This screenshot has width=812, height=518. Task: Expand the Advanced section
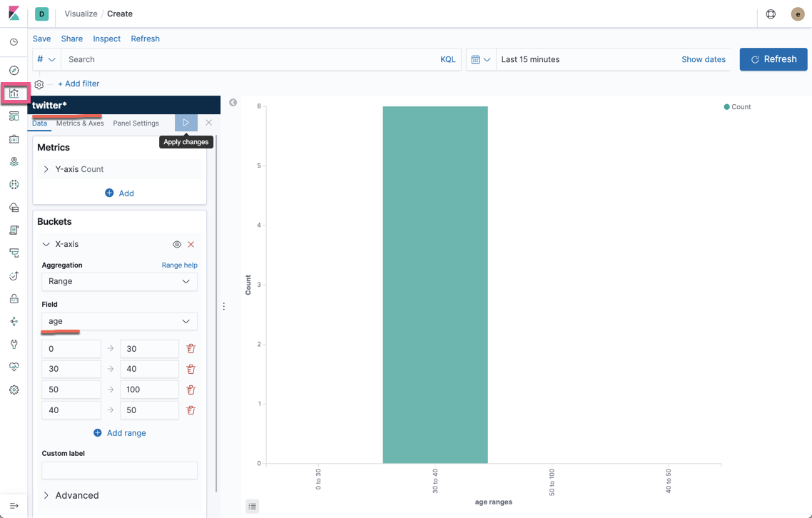[x=71, y=495]
